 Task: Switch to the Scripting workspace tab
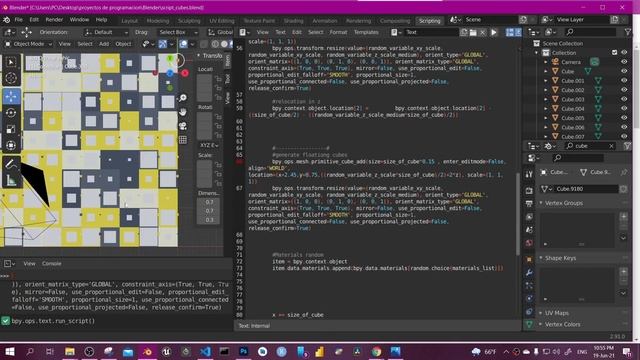click(x=430, y=20)
